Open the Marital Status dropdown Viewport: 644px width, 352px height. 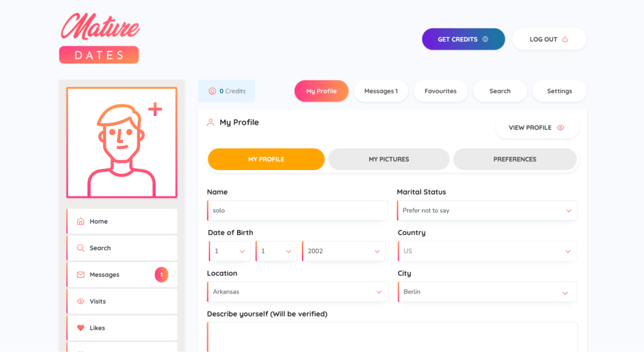pos(487,210)
